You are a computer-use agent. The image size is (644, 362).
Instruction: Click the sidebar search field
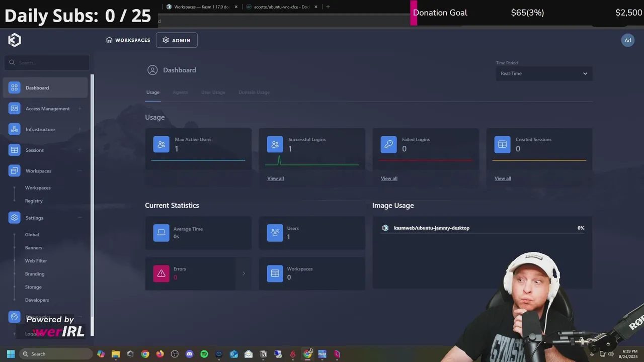click(47, 63)
